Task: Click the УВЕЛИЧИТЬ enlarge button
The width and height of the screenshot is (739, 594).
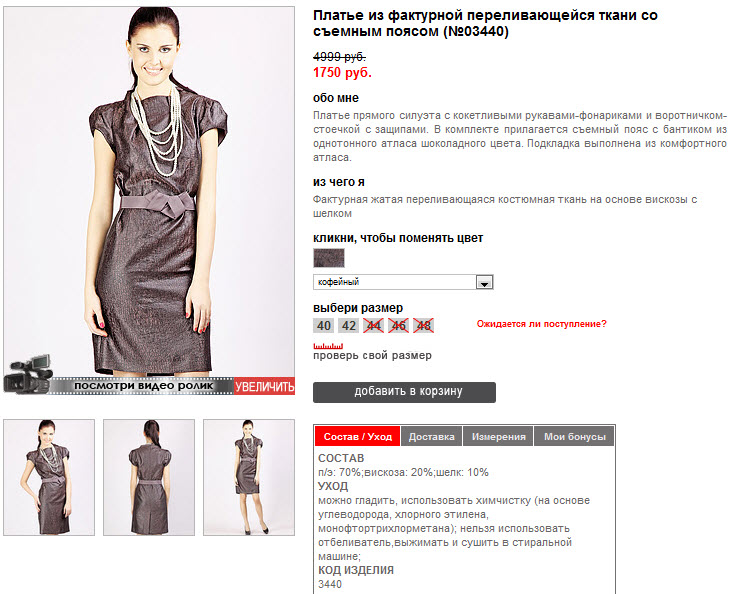Action: tap(264, 387)
